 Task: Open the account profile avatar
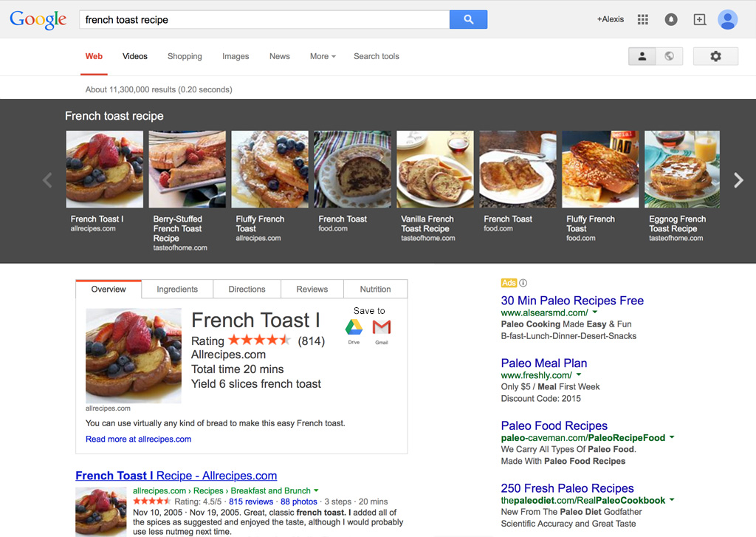click(728, 20)
